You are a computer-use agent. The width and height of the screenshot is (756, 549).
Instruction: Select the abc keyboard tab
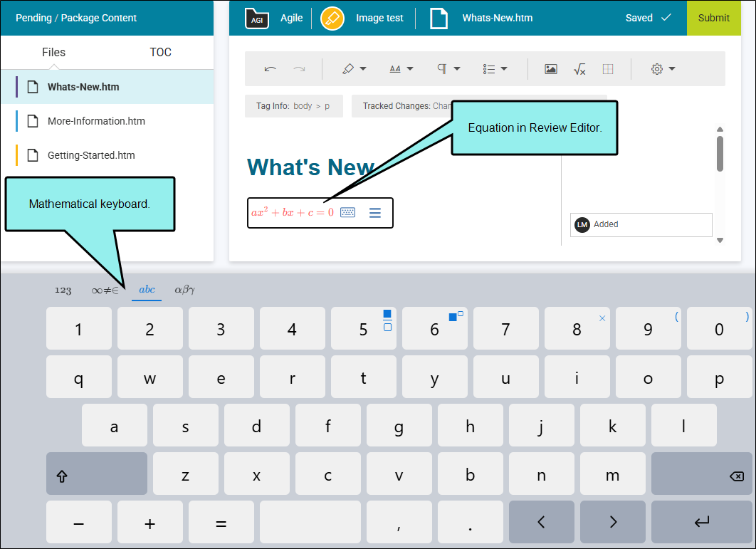click(x=147, y=290)
